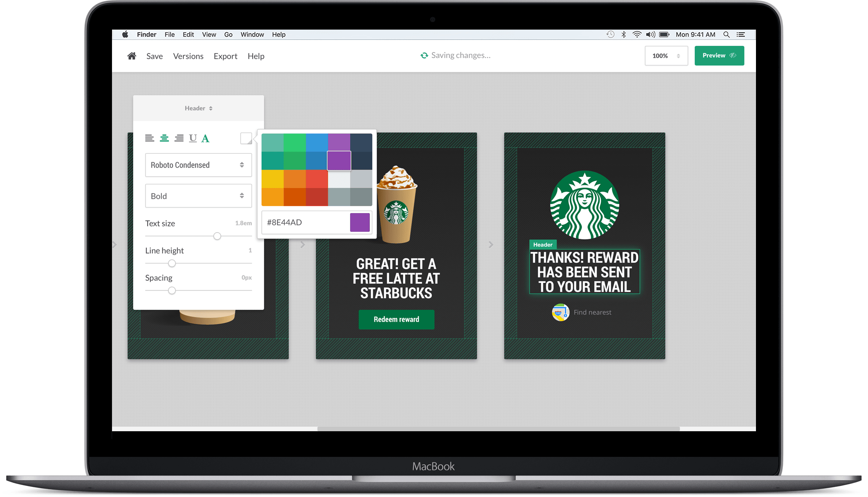Click the Redeem reward button
The height and width of the screenshot is (497, 868).
tap(397, 319)
